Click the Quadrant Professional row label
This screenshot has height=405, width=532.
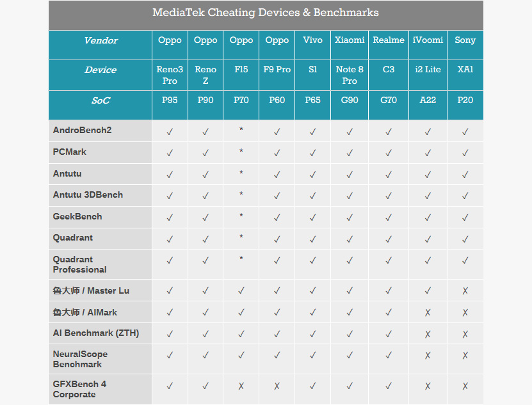(x=80, y=264)
